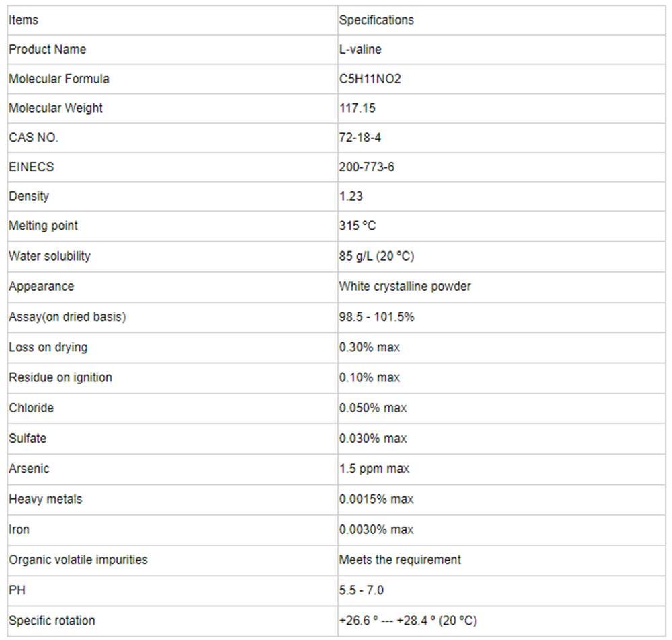Click the Water solubility label
The height and width of the screenshot is (640, 672).
[50, 256]
